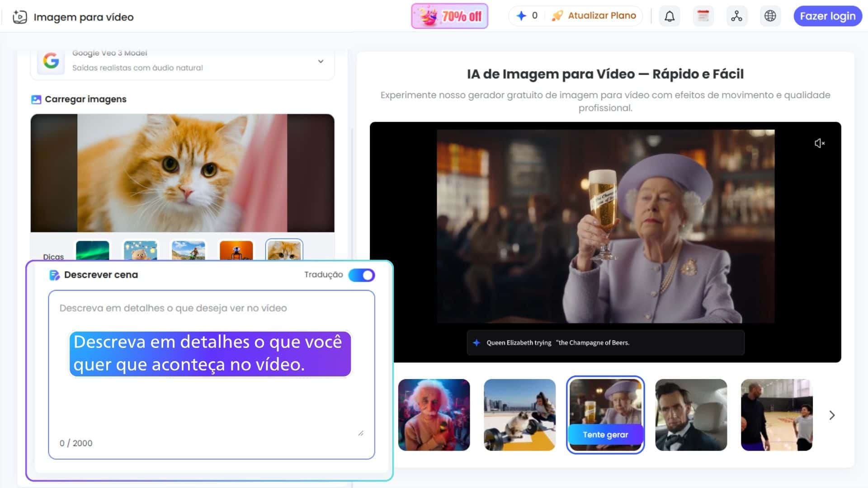Screen dimensions: 868x488
Task: Toggle translation off in Descrever cena
Action: coord(361,275)
